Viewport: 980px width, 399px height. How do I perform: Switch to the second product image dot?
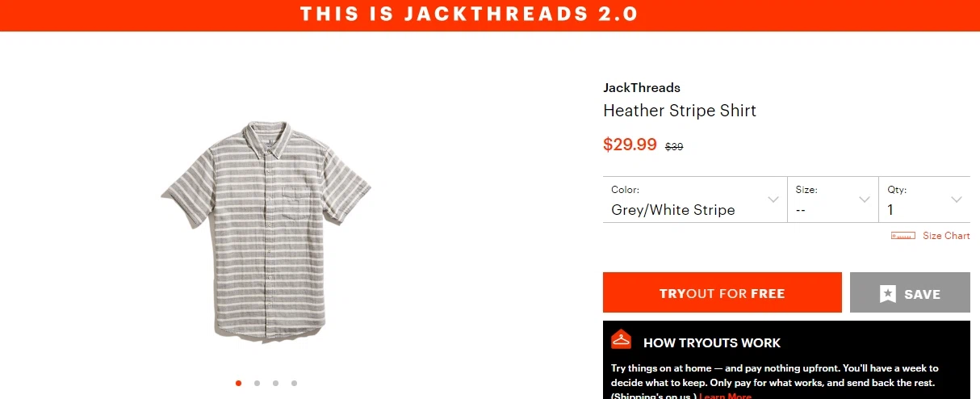pyautogui.click(x=257, y=383)
